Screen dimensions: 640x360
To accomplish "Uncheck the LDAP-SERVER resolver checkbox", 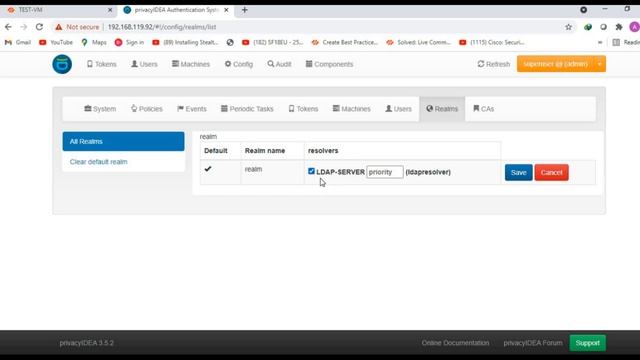I will (x=311, y=171).
